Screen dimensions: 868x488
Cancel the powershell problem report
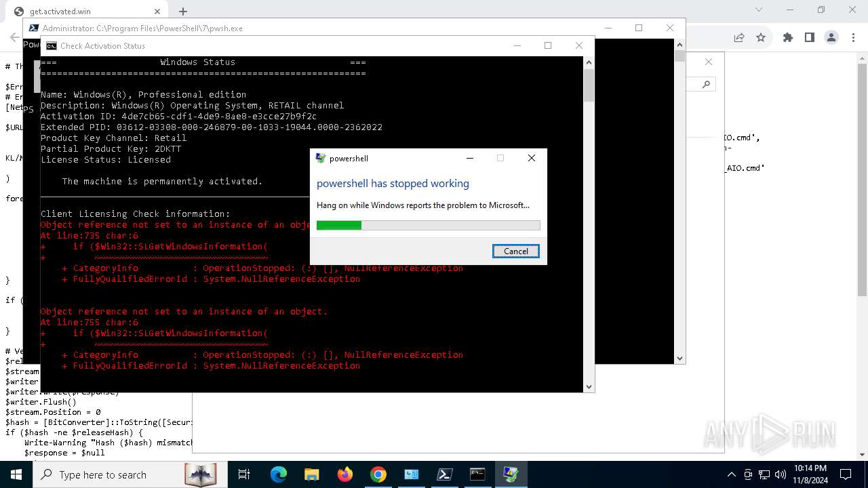coord(515,251)
